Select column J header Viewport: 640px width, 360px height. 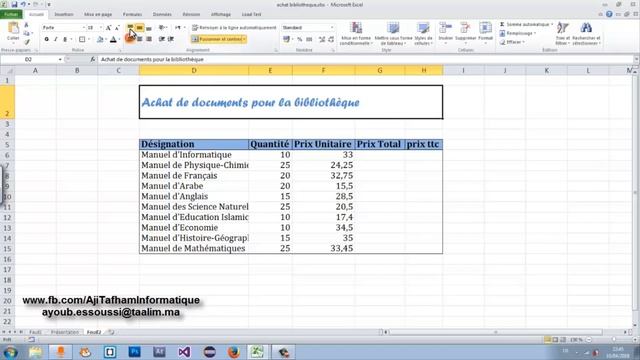pos(504,70)
